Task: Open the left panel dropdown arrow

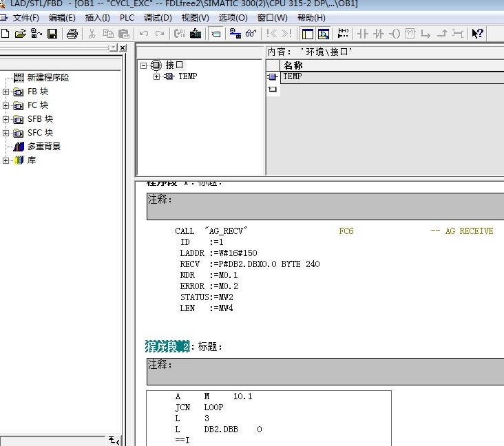Action: [x=114, y=47]
